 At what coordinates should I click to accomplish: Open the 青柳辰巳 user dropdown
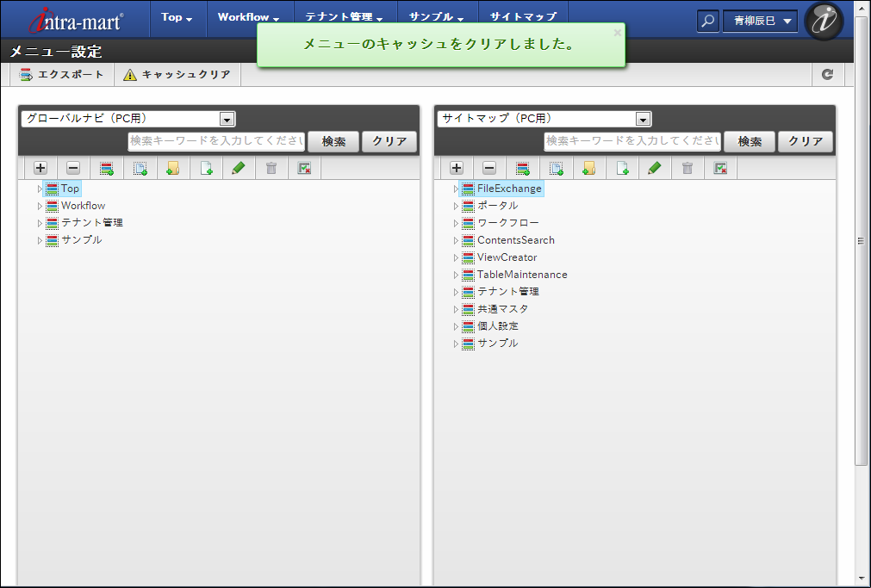click(760, 22)
